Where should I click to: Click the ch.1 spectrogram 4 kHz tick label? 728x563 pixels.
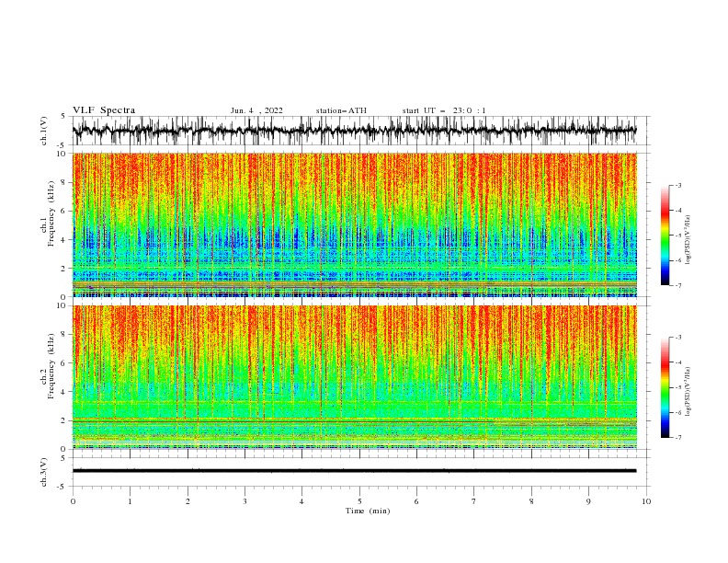(63, 240)
